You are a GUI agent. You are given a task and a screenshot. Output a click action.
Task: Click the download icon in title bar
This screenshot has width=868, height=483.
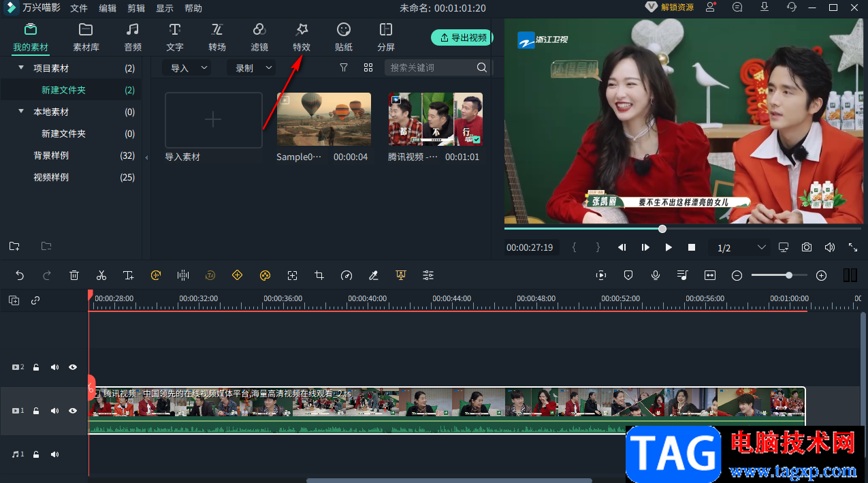point(765,7)
